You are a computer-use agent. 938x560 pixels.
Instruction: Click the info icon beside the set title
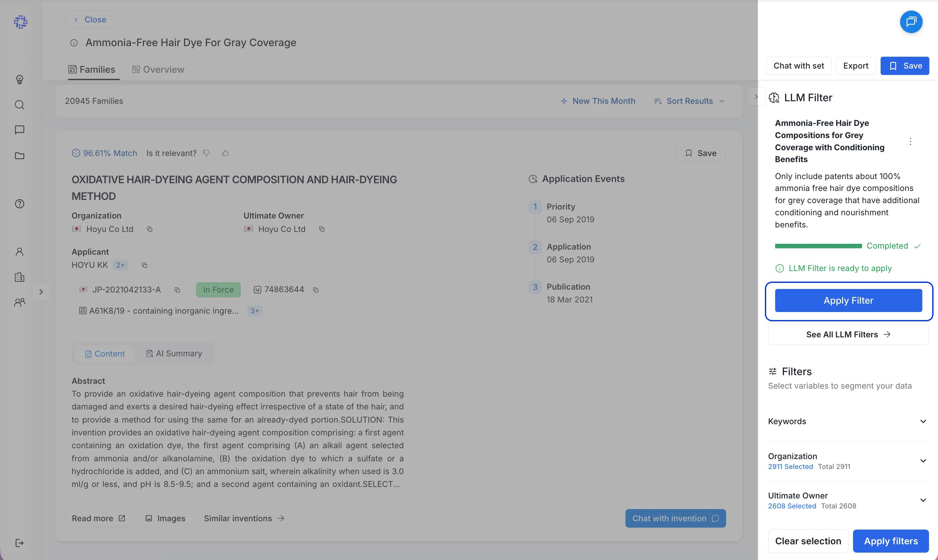tap(74, 43)
